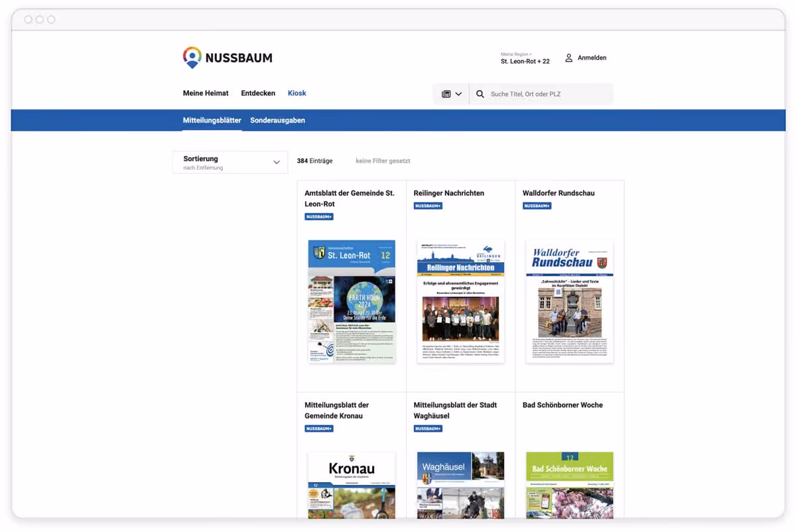
Task: Open the Walldorfer Rundschau title
Action: pos(559,193)
